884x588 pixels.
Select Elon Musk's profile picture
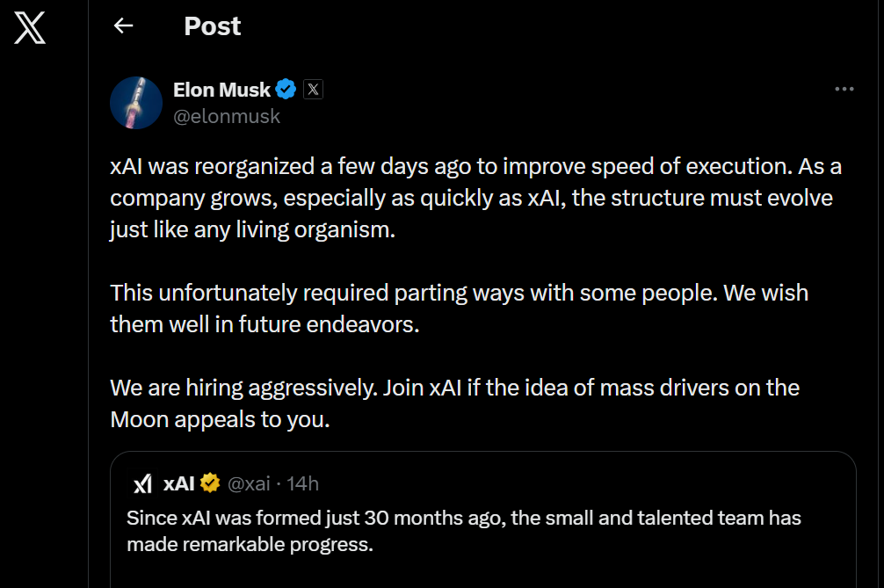pos(135,102)
